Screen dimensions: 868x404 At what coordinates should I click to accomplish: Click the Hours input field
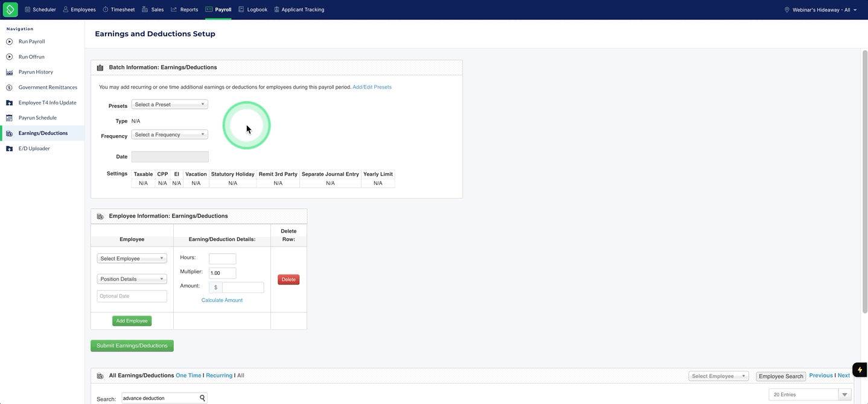pos(222,259)
